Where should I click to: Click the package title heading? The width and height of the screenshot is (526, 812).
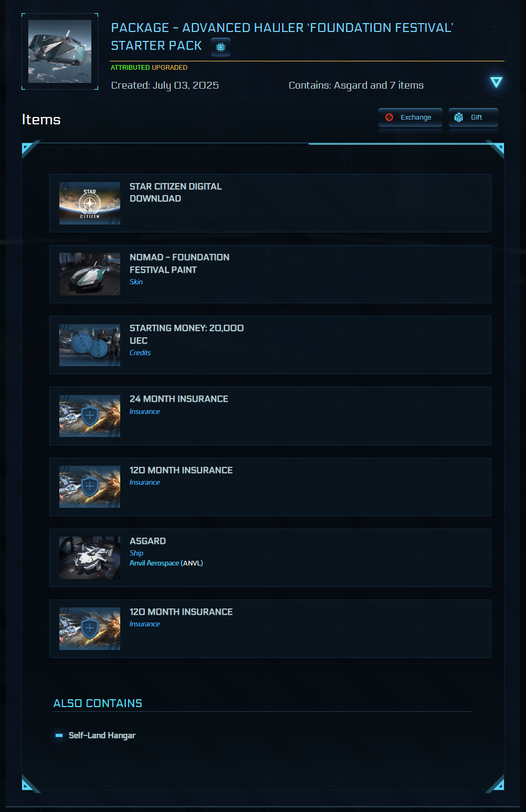(282, 37)
